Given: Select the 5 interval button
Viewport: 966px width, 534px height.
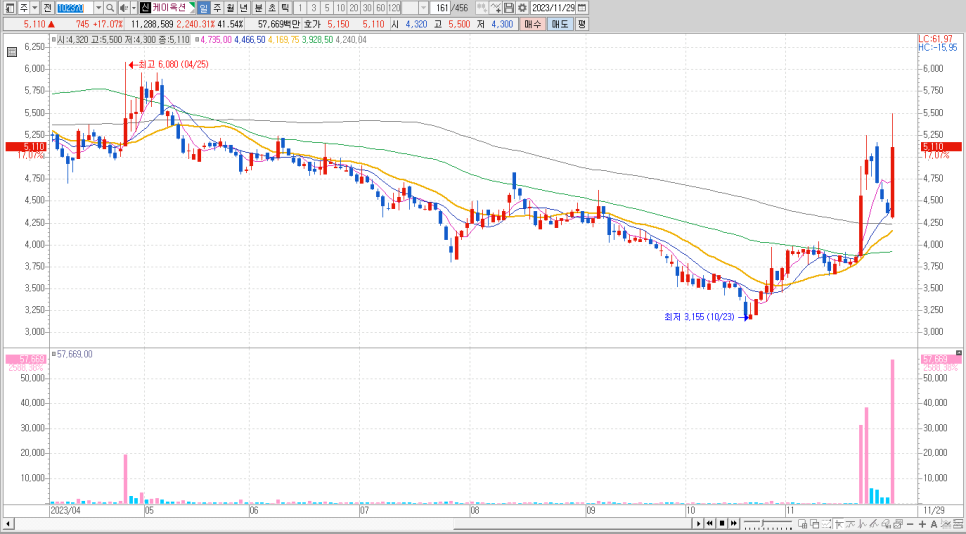Looking at the screenshot, I should point(327,8).
